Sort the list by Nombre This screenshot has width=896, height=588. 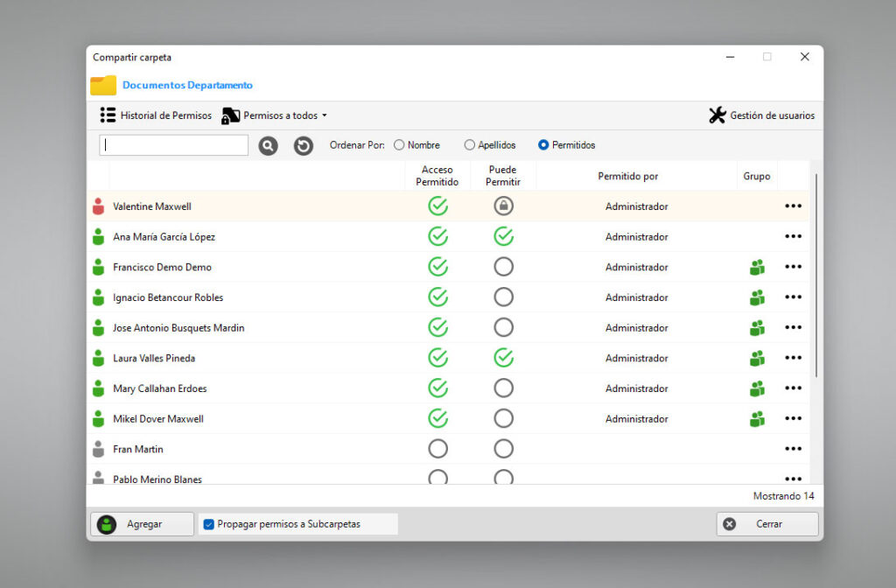point(399,145)
